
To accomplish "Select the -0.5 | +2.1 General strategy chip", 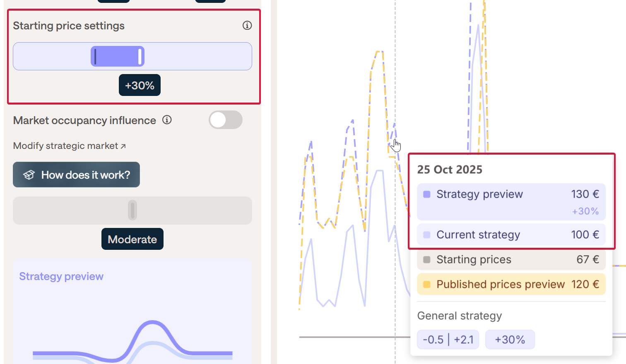I will pyautogui.click(x=448, y=340).
